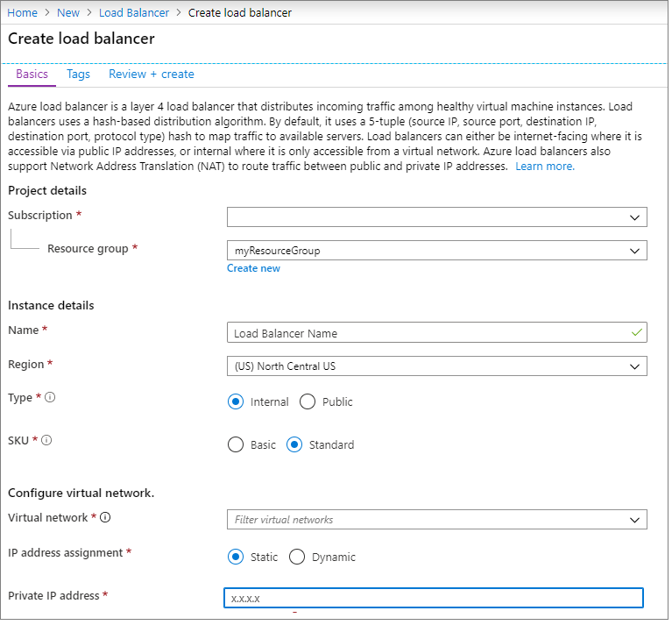Open the Virtual network filter dropdown
The image size is (672, 625).
[436, 520]
